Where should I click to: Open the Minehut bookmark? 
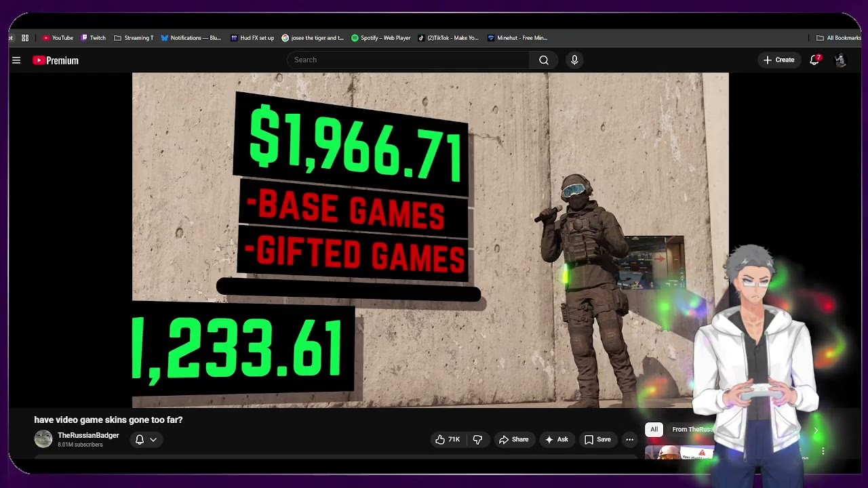[x=517, y=38]
